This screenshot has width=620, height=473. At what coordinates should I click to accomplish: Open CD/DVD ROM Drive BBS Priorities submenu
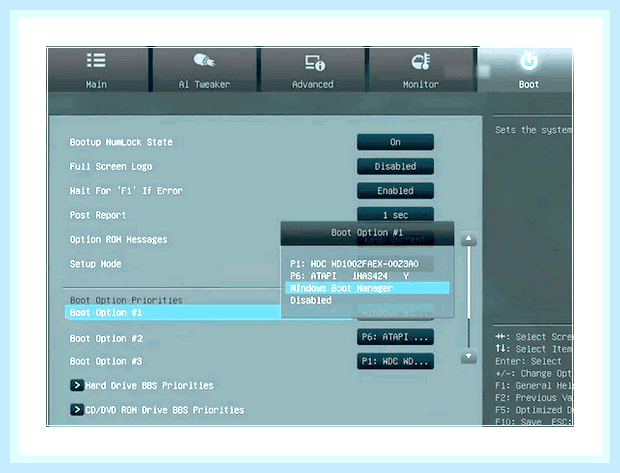point(165,410)
